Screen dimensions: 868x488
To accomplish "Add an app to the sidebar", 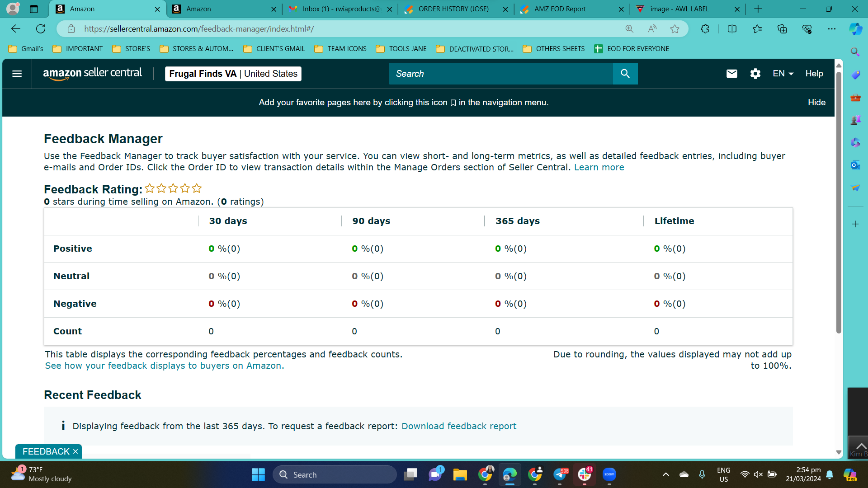I will (855, 224).
